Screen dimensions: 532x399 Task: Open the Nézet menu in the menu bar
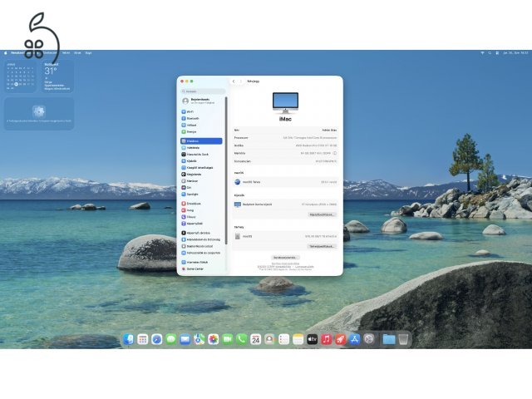pos(66,53)
